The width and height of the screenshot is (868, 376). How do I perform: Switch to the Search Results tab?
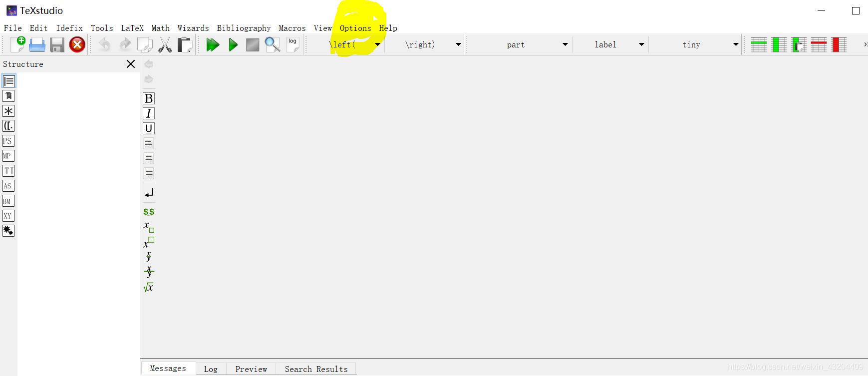point(316,369)
